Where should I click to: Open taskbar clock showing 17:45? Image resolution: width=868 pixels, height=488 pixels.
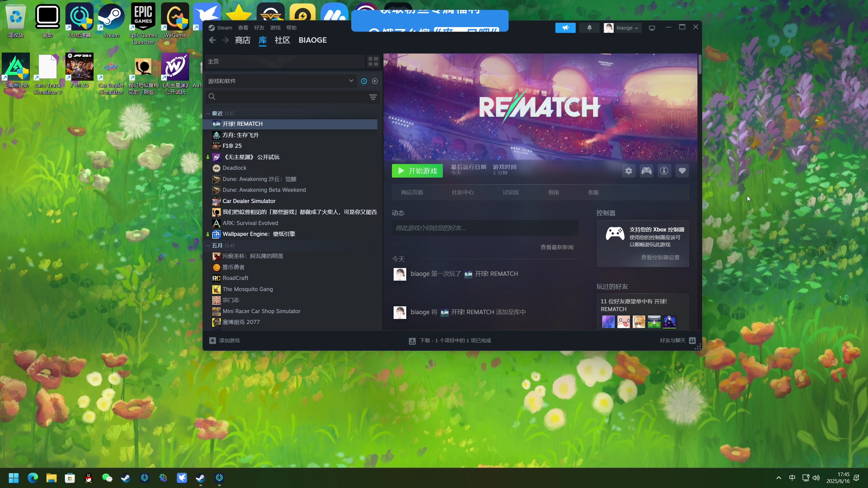(838, 478)
